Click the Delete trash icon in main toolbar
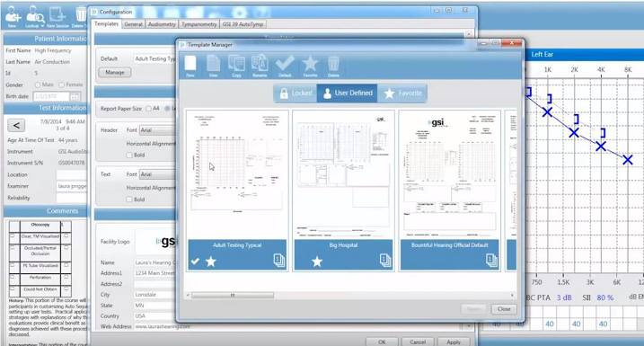Image resolution: width=644 pixels, height=346 pixels. point(81,16)
